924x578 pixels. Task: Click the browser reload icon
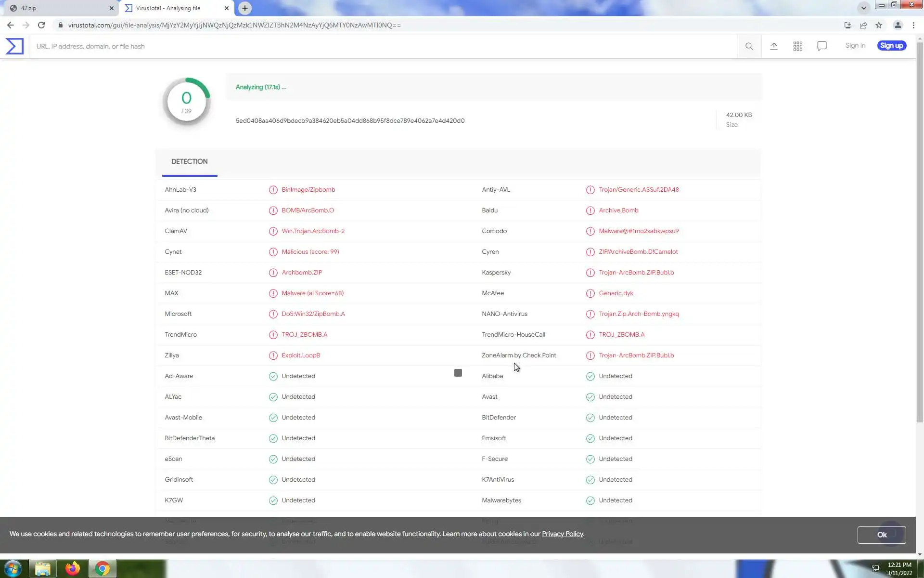click(x=41, y=25)
